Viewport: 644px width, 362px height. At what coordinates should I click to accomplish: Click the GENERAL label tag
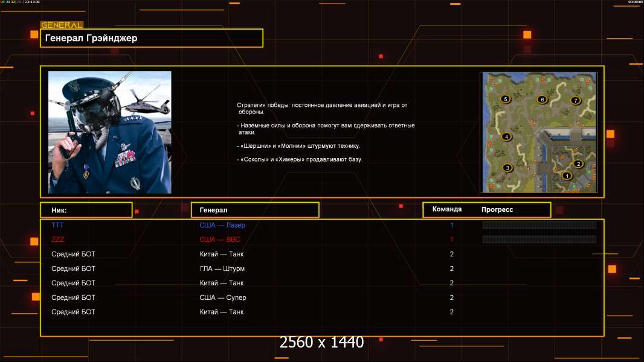point(62,25)
